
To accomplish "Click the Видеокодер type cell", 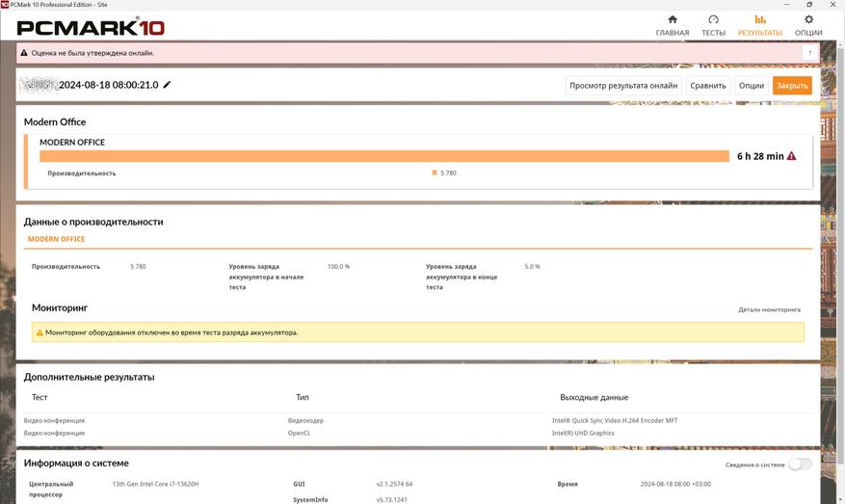I will (305, 420).
